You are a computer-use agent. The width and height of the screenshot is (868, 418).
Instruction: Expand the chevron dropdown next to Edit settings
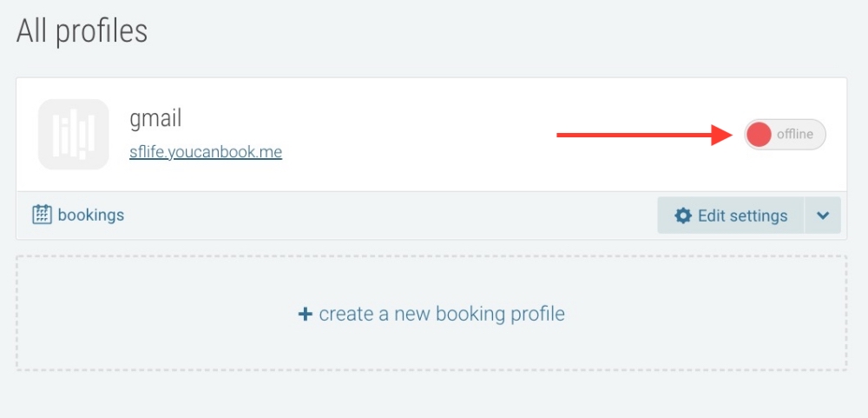823,216
